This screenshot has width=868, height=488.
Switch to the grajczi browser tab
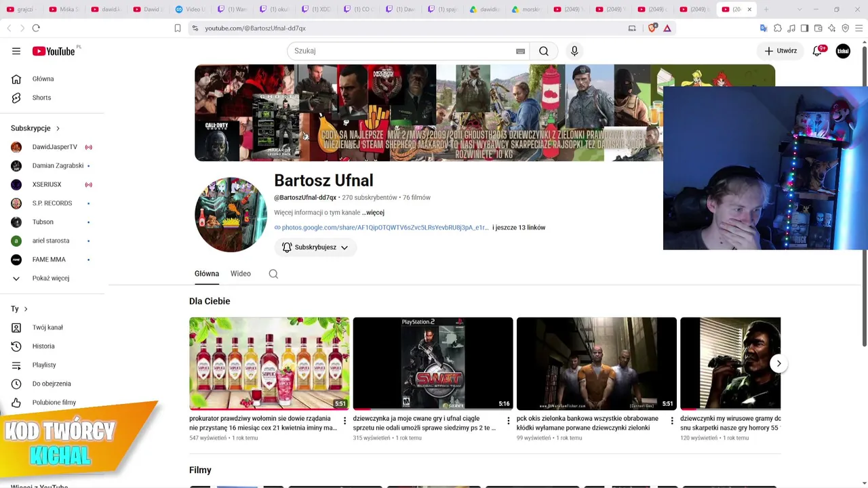21,9
